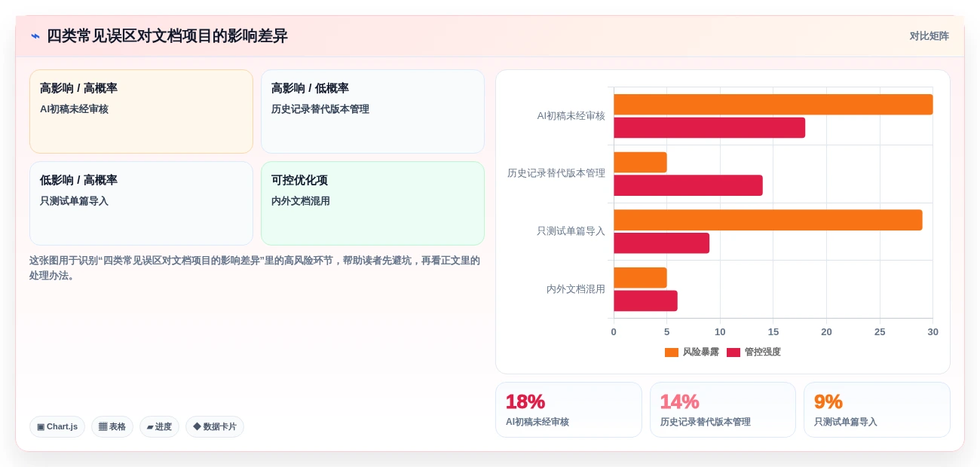
Task: Open the 9% 只测试单篇导入 stat card
Action: click(877, 410)
